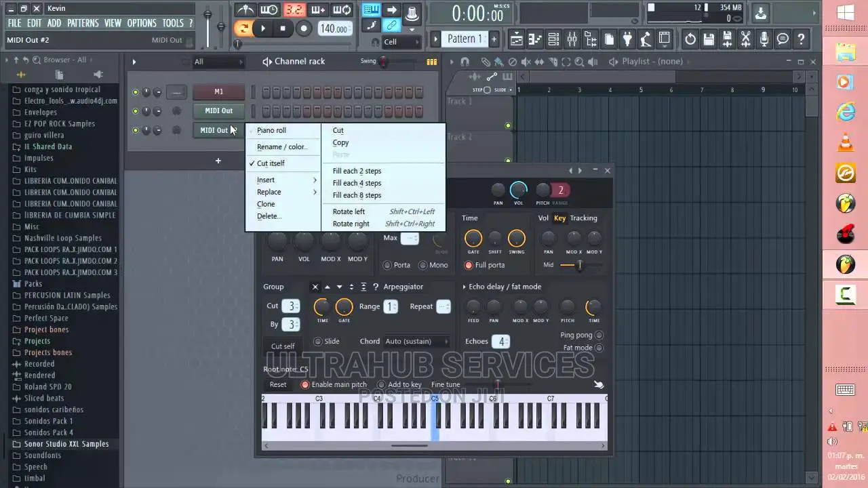Switch to Tracking tab
Image resolution: width=868 pixels, height=488 pixels.
click(583, 218)
